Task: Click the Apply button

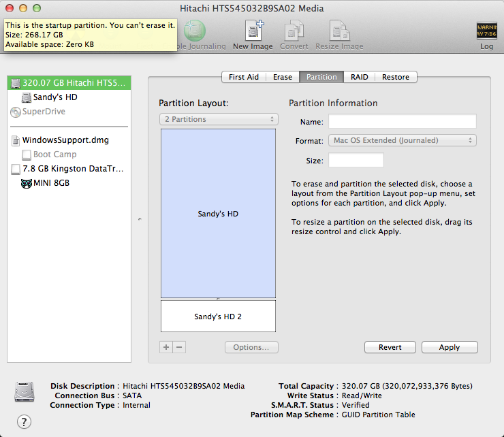Action: (x=450, y=347)
